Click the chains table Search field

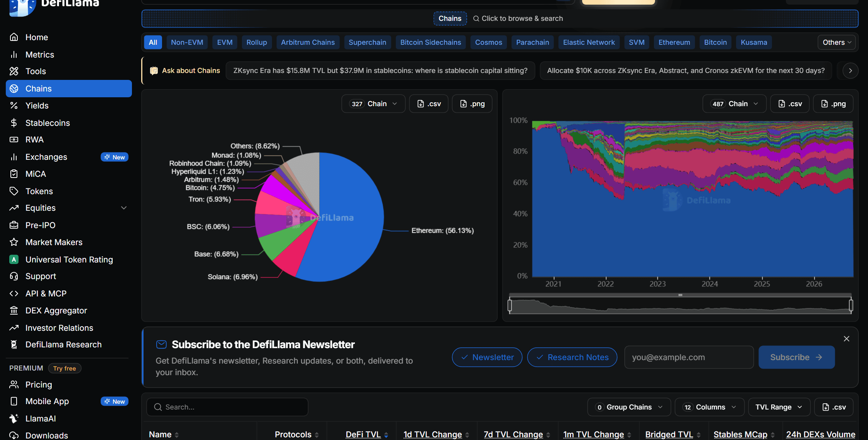coord(228,407)
